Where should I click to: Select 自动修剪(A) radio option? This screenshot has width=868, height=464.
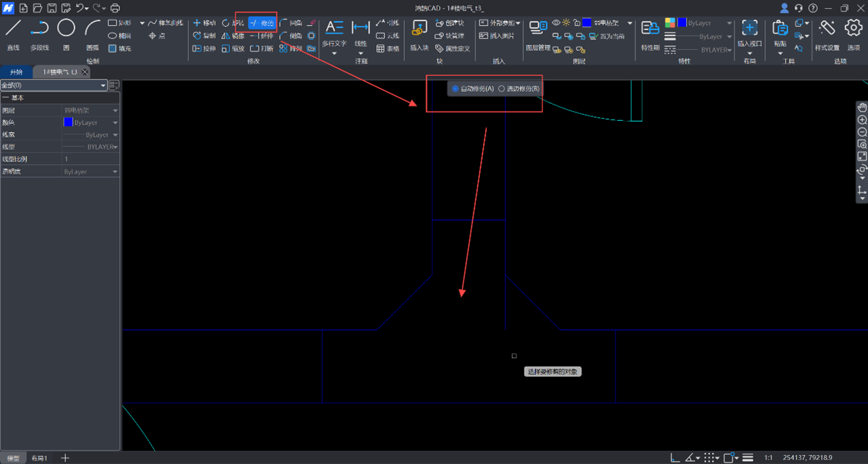456,89
